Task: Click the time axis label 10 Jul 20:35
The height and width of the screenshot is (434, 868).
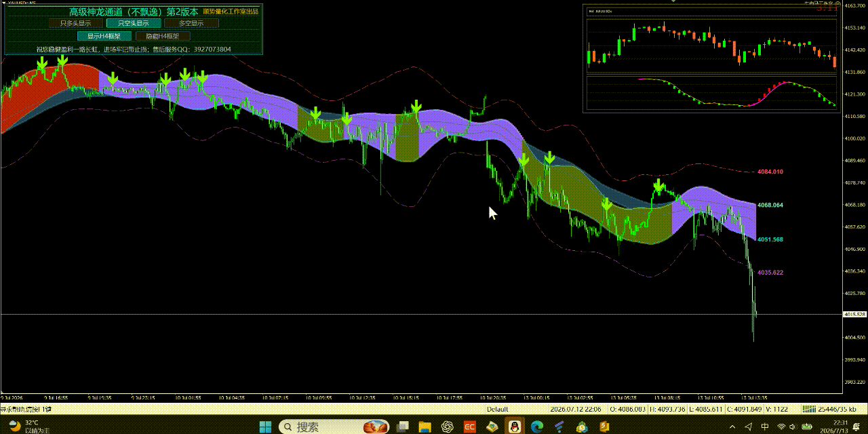Action: tap(493, 398)
